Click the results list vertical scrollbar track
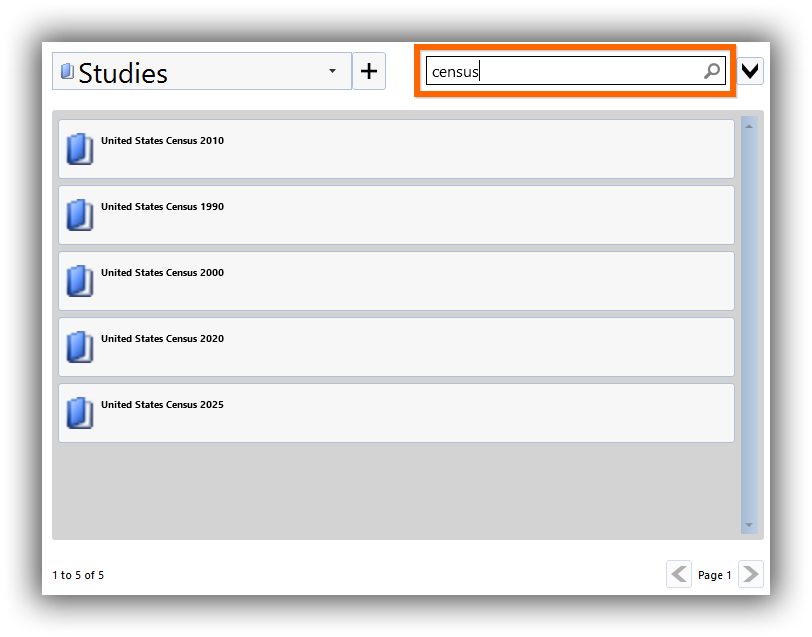Image resolution: width=812 pixels, height=637 pixels. click(749, 325)
